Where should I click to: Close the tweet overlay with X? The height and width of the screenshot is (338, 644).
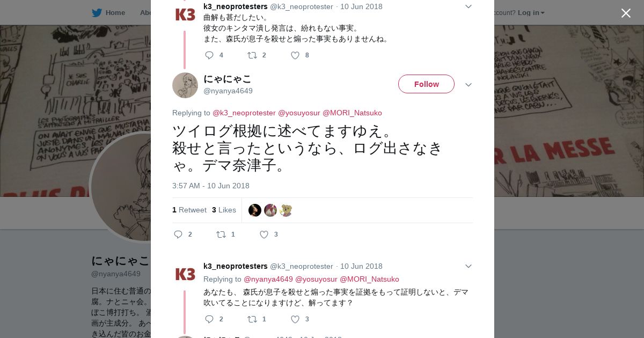click(x=626, y=13)
